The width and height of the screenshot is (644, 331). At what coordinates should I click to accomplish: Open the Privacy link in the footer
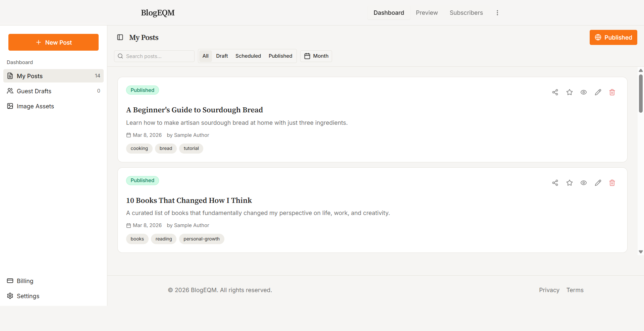click(x=549, y=290)
